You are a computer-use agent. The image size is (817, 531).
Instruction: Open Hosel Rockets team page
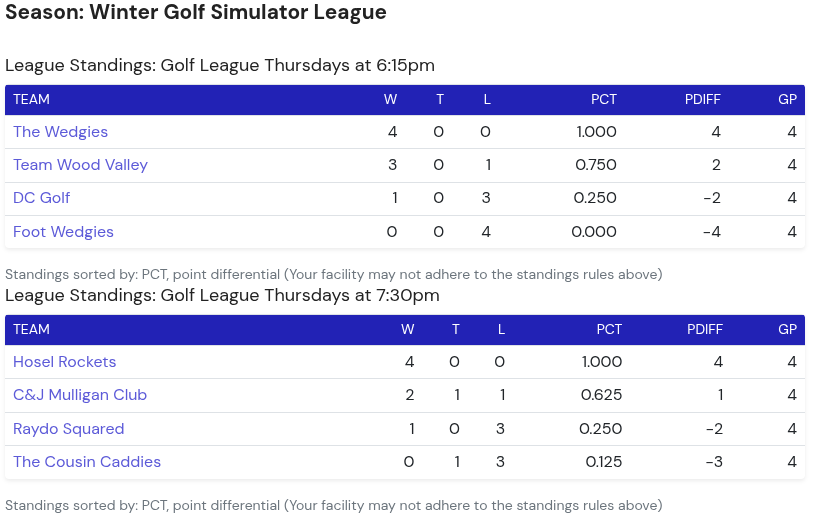(64, 362)
